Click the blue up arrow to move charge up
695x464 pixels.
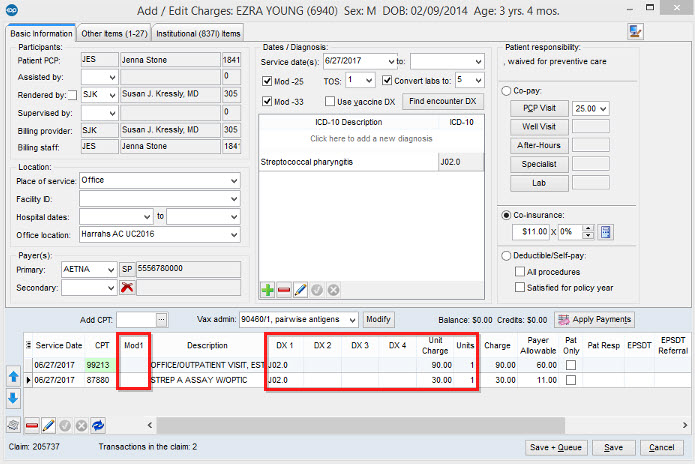click(x=13, y=377)
